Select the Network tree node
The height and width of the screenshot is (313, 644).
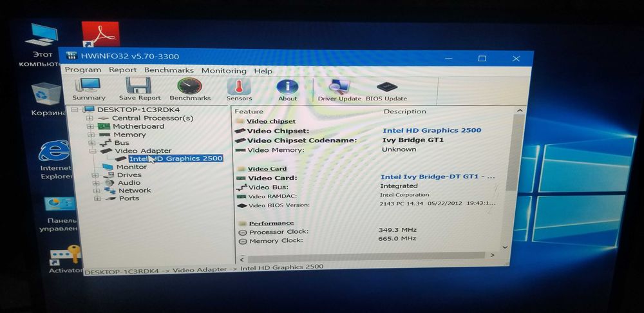[135, 191]
